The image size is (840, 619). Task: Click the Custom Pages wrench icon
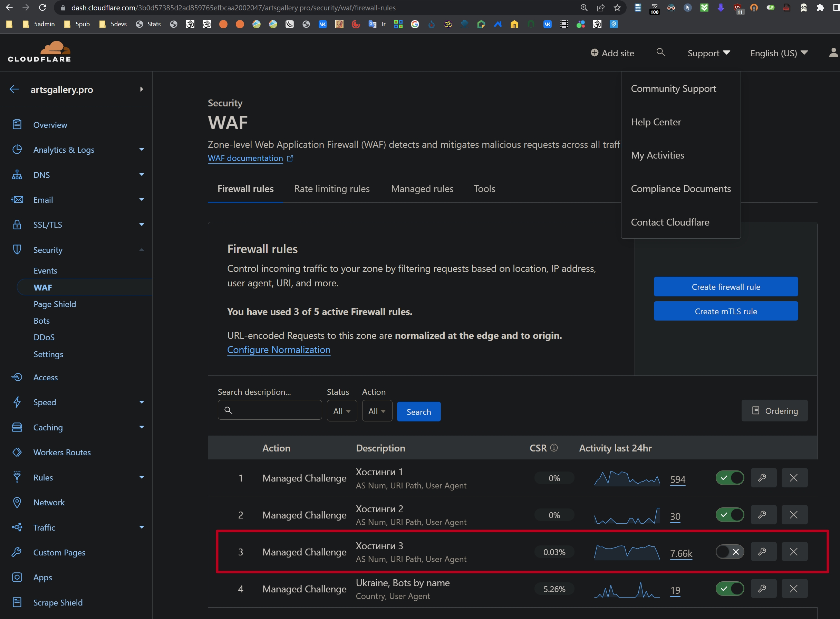click(x=17, y=552)
